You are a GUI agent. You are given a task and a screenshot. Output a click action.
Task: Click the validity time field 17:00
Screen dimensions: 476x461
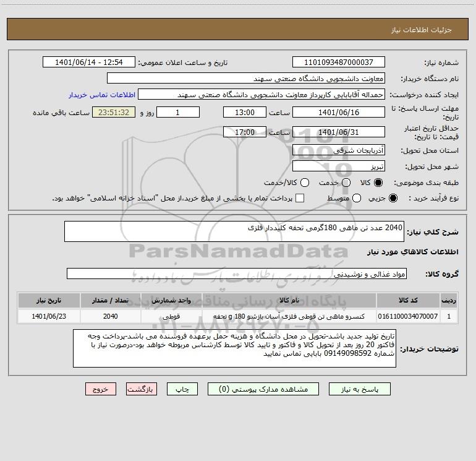click(x=245, y=132)
